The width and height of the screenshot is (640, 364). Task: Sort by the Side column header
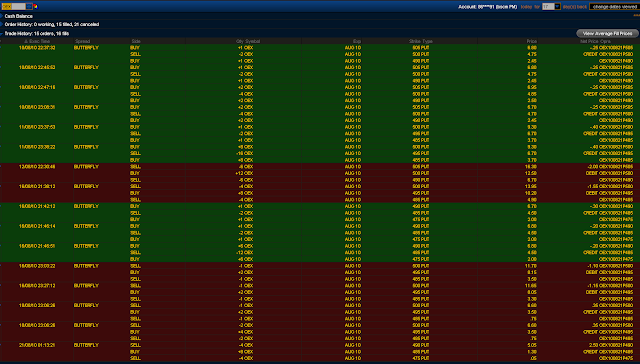(136, 41)
